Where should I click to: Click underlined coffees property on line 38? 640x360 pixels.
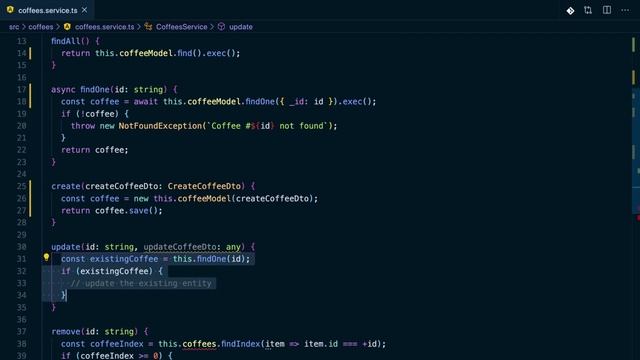(199, 344)
